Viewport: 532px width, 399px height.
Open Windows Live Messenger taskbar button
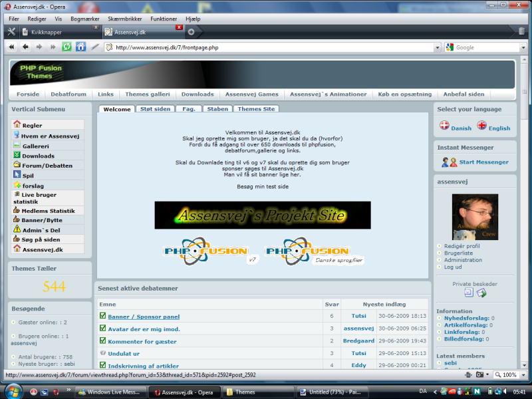110,392
